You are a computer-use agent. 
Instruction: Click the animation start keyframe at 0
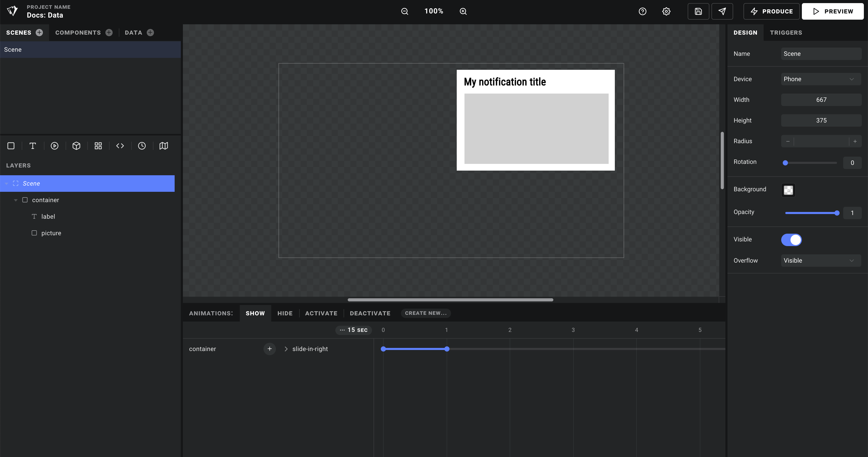[383, 349]
